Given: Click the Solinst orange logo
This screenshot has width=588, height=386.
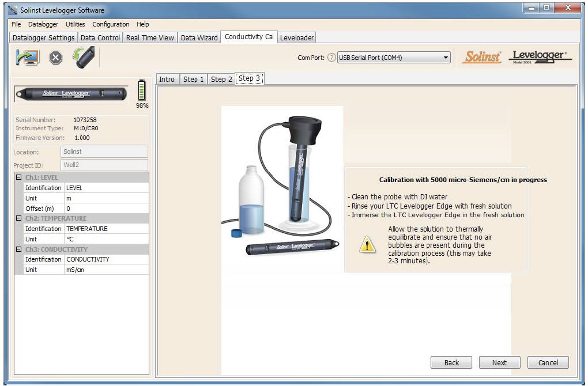Looking at the screenshot, I should pos(483,57).
